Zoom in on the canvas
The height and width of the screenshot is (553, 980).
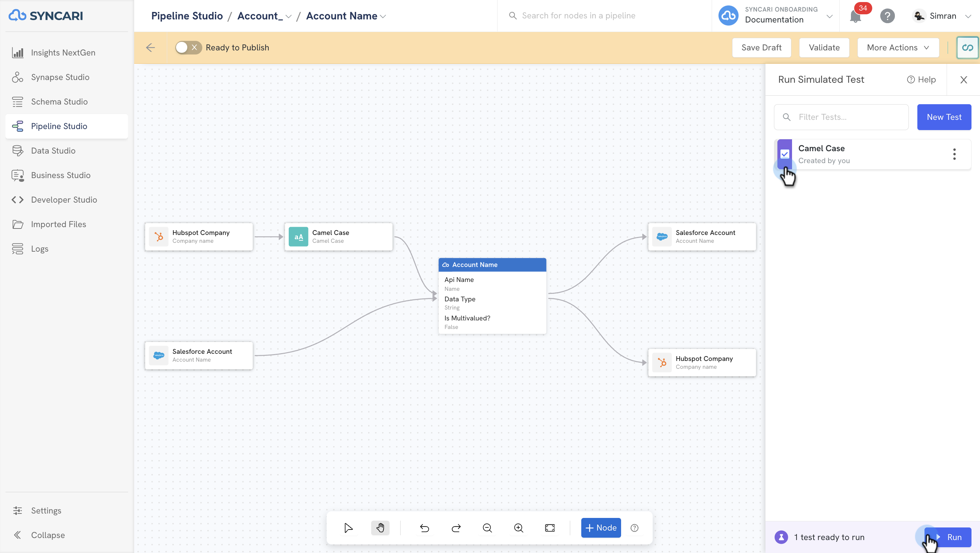point(519,528)
